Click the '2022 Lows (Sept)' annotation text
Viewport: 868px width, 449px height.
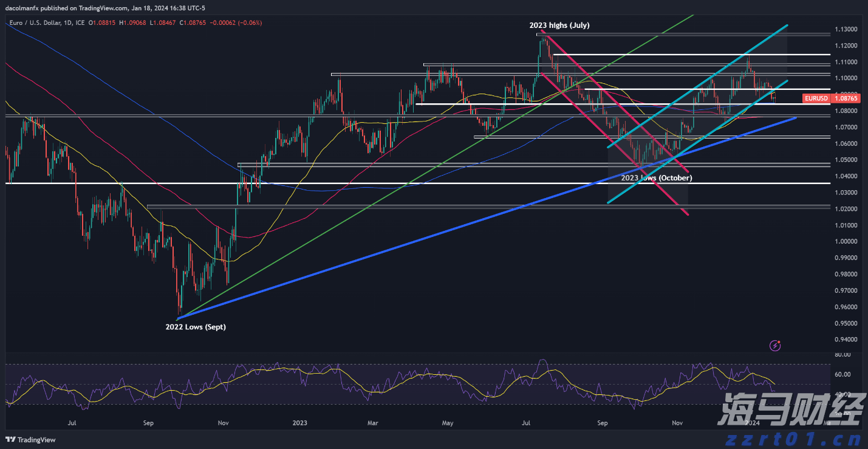tap(195, 327)
